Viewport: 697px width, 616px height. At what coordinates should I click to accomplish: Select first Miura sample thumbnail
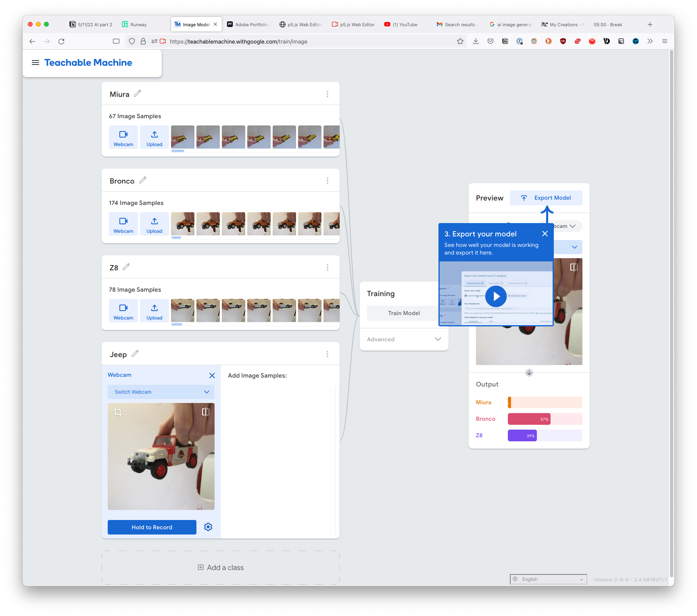[183, 137]
